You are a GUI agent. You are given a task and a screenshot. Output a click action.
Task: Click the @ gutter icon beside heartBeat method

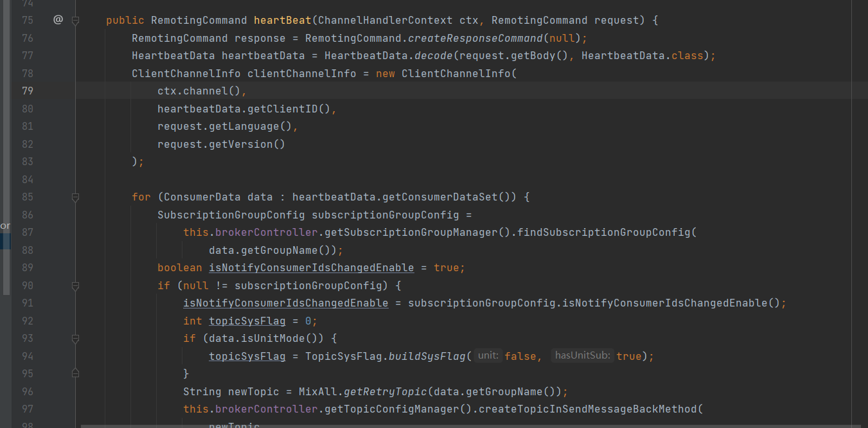[x=58, y=20]
